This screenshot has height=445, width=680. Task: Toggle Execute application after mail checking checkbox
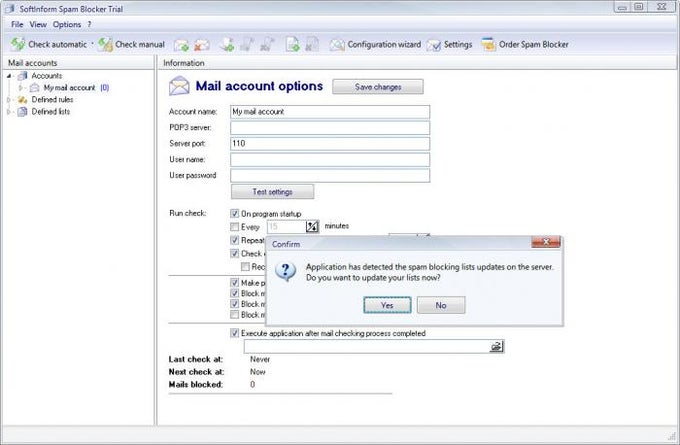(x=235, y=333)
